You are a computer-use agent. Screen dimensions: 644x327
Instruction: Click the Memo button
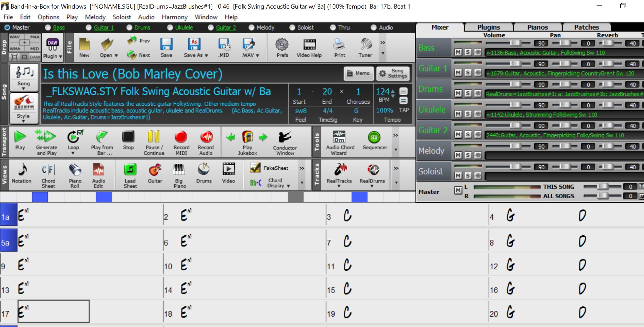point(358,73)
